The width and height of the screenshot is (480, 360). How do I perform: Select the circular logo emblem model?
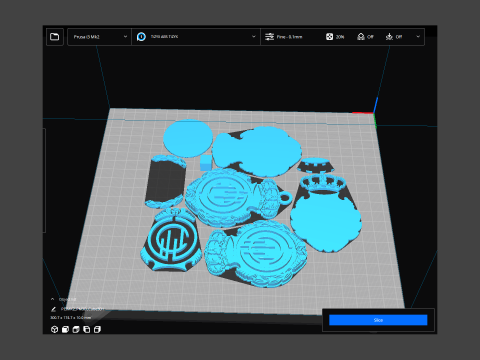coord(172,240)
